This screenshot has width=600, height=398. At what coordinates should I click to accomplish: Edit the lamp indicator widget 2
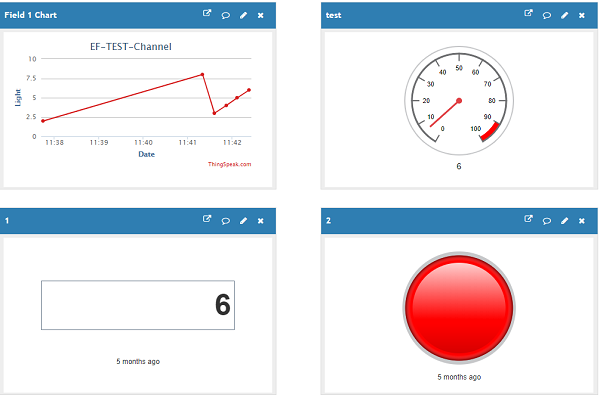click(x=564, y=221)
